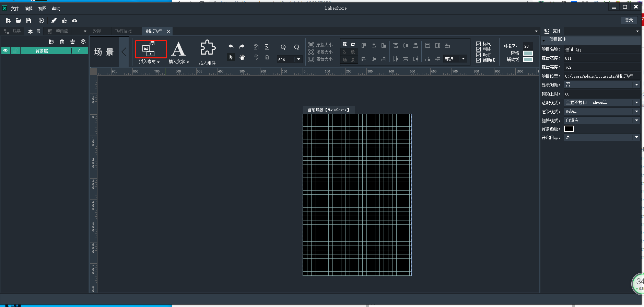Toggle the 网格 grid checkbox

coord(478,49)
